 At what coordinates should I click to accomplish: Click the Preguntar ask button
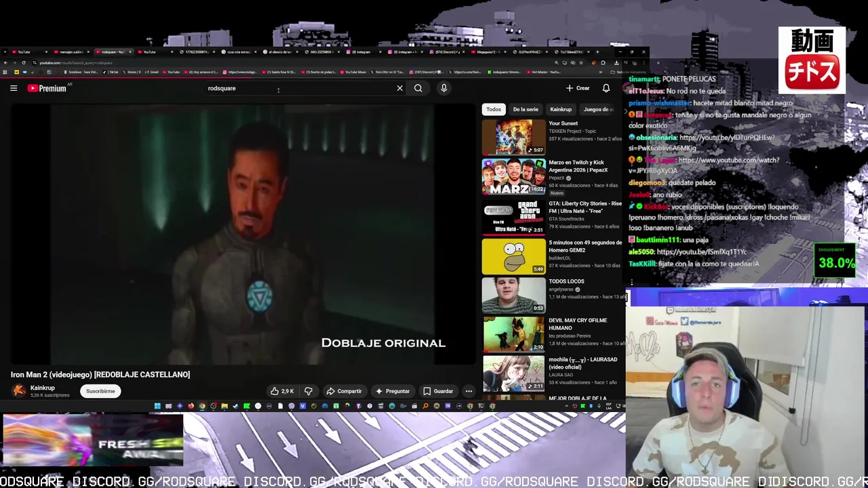point(393,391)
